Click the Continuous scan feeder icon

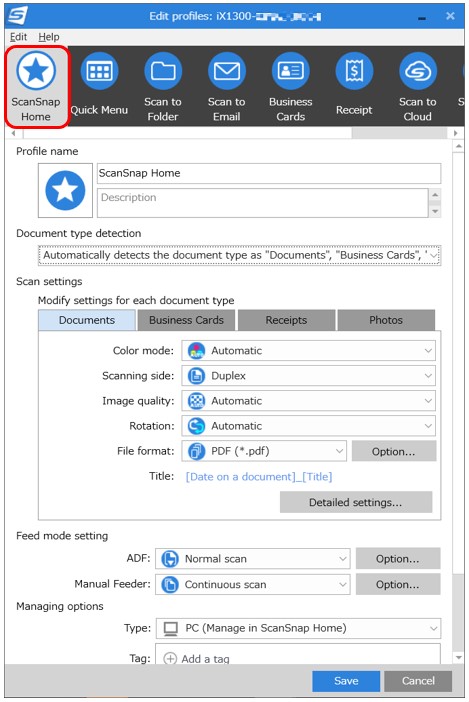pos(170,584)
